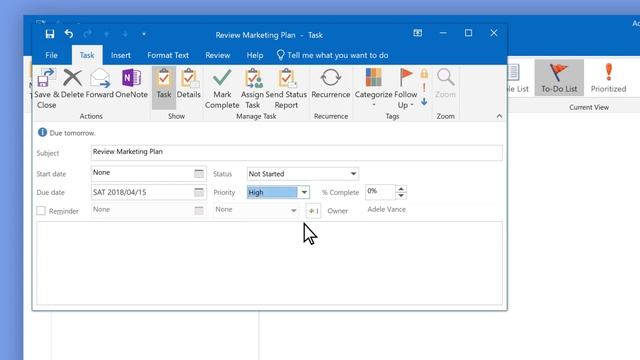
Task: Expand the Priority dropdown arrow
Action: pos(304,192)
